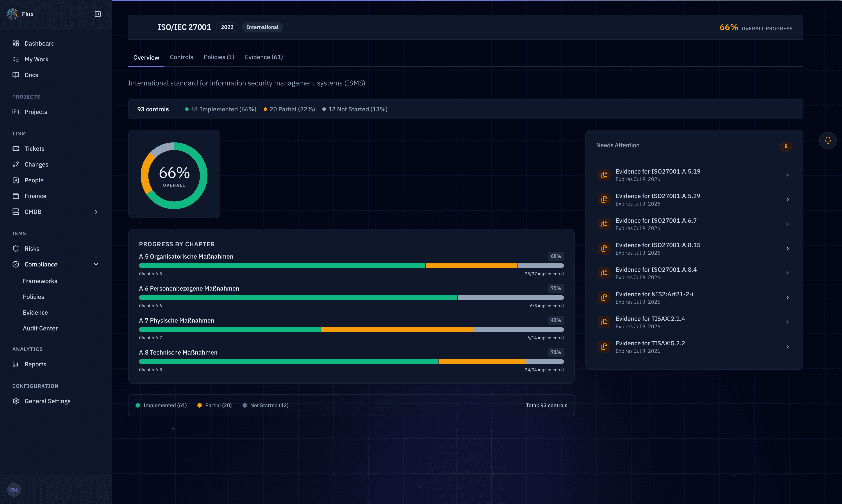Click A.8 Technische Maßnahmen progress bar
The image size is (842, 504).
tap(351, 361)
